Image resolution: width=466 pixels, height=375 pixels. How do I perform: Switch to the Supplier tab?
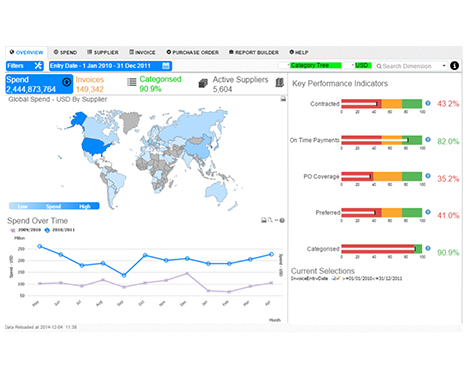103,52
